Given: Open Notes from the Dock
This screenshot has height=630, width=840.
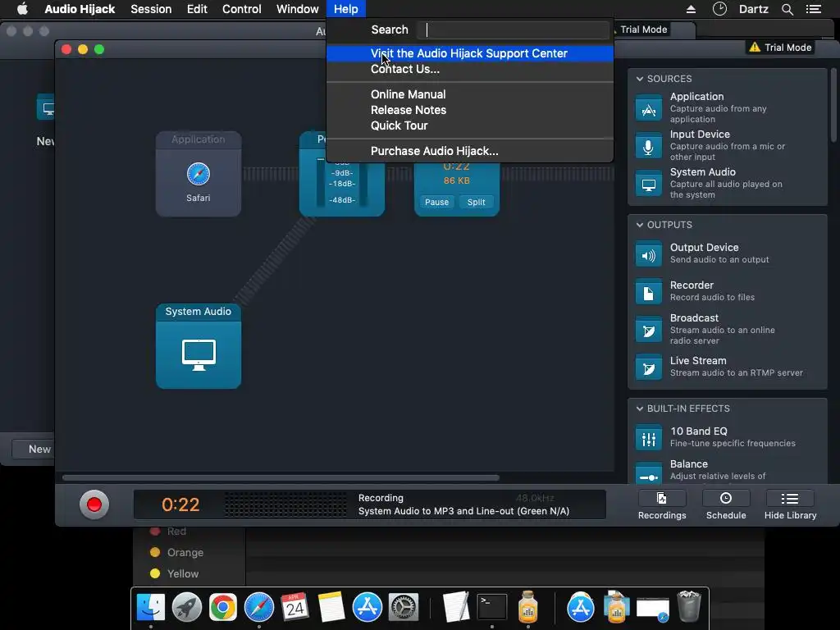Looking at the screenshot, I should tap(331, 607).
